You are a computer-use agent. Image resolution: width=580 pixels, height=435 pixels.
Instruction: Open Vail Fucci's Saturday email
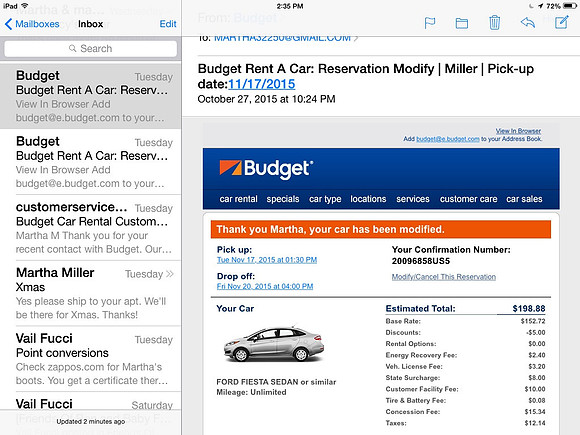pyautogui.click(x=91, y=404)
